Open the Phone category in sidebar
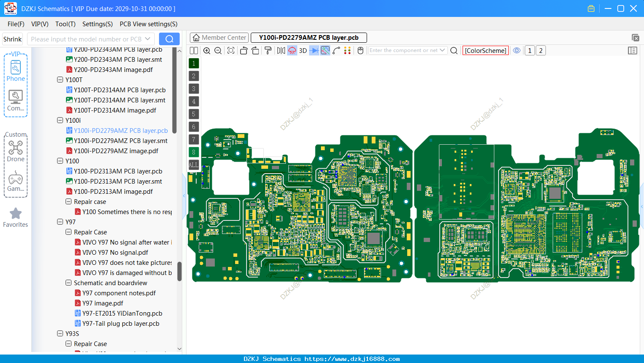 point(16,70)
